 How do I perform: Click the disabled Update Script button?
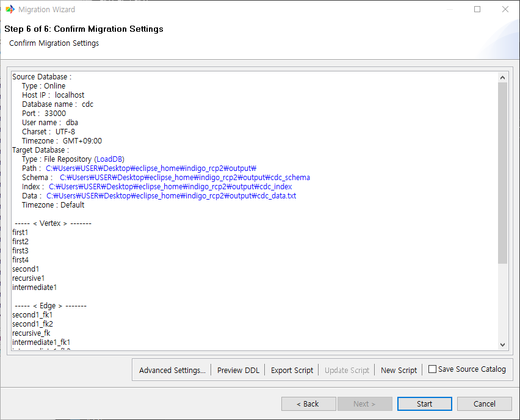coord(346,370)
